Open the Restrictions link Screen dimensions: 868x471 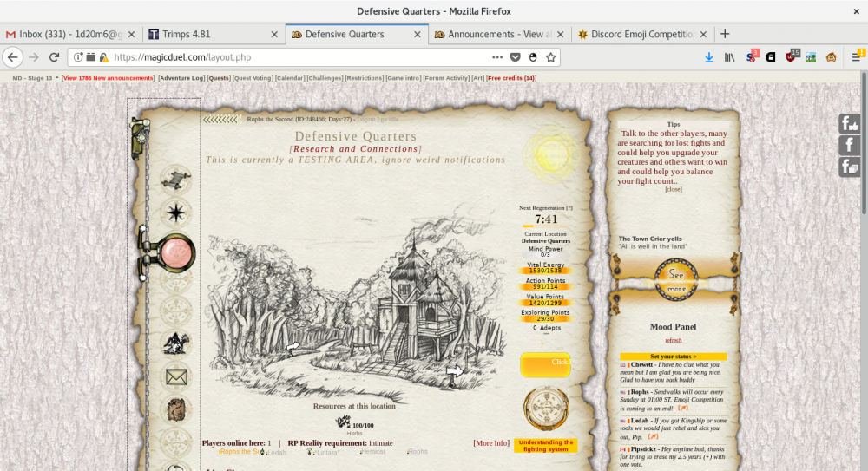click(365, 78)
